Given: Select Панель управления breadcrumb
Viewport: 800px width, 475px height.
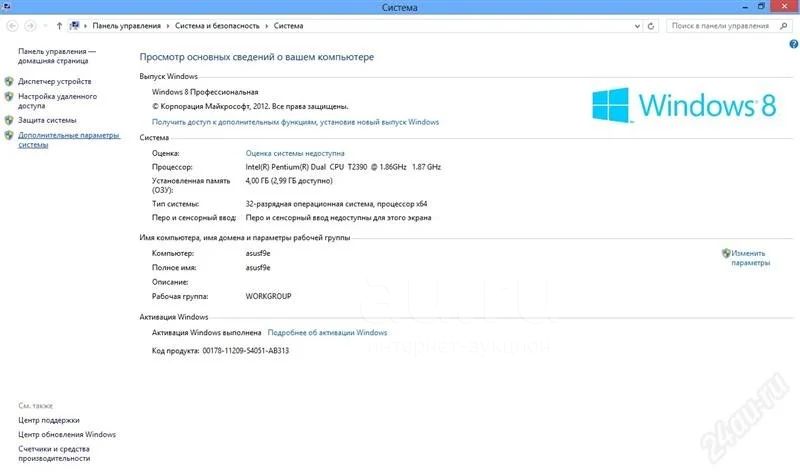Looking at the screenshot, I should click(x=126, y=26).
